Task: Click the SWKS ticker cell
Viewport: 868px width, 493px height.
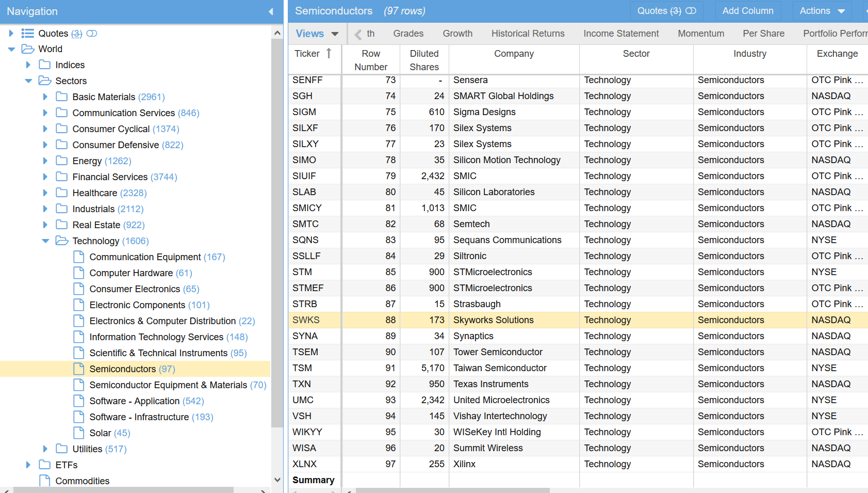Action: coord(315,320)
